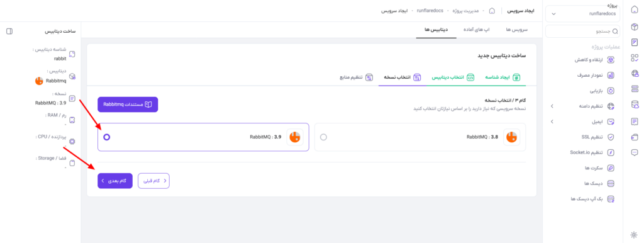Go to the ایجاد شناسه step
This screenshot has width=644, height=243.
(502, 77)
